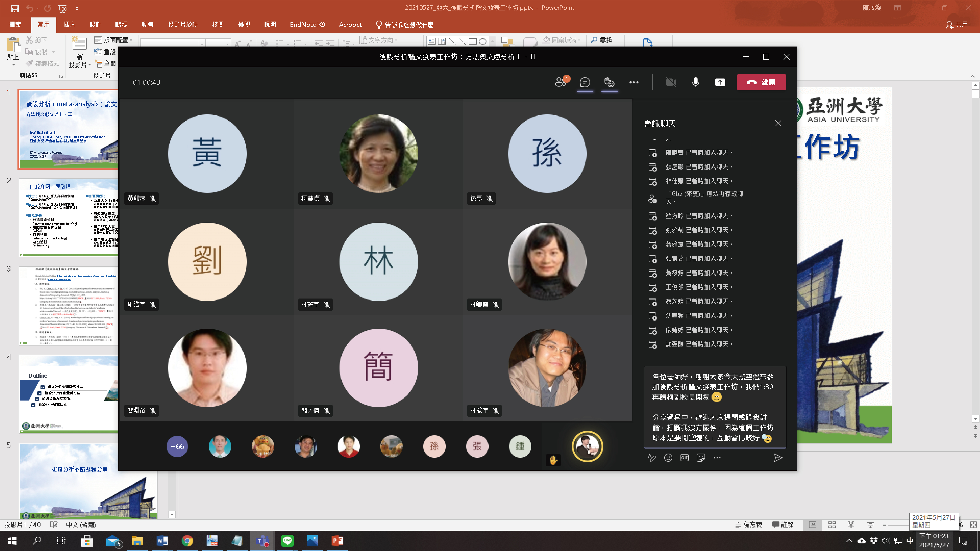Viewport: 980px width, 551px height.
Task: Open emoji picker in chat compose bar
Action: pyautogui.click(x=668, y=458)
